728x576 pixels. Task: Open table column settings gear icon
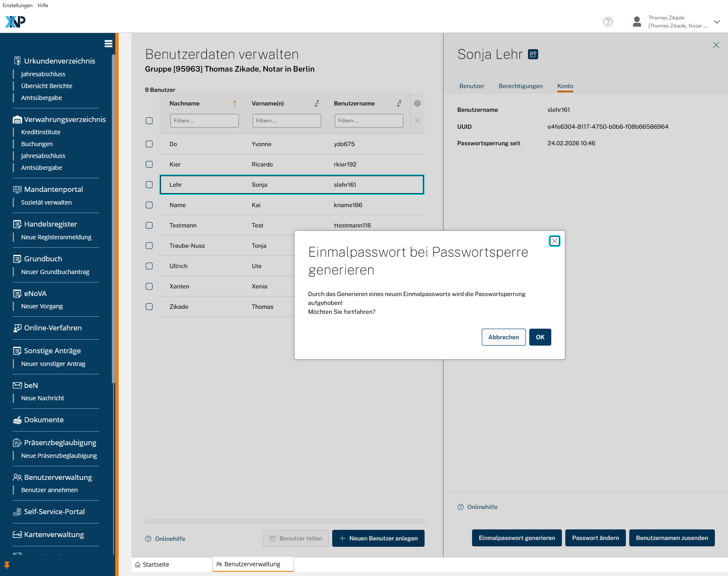pyautogui.click(x=417, y=103)
